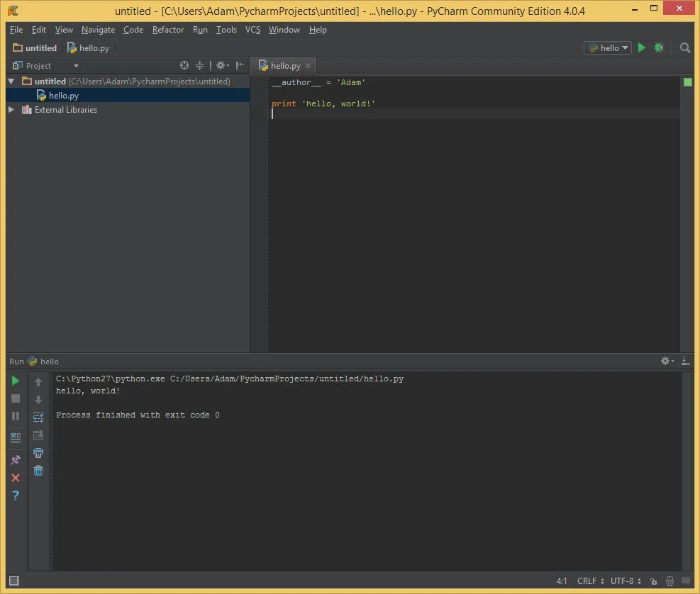Screen dimensions: 700x594
Task: Click untitled breadcrumb in navigation bar
Action: point(35,47)
